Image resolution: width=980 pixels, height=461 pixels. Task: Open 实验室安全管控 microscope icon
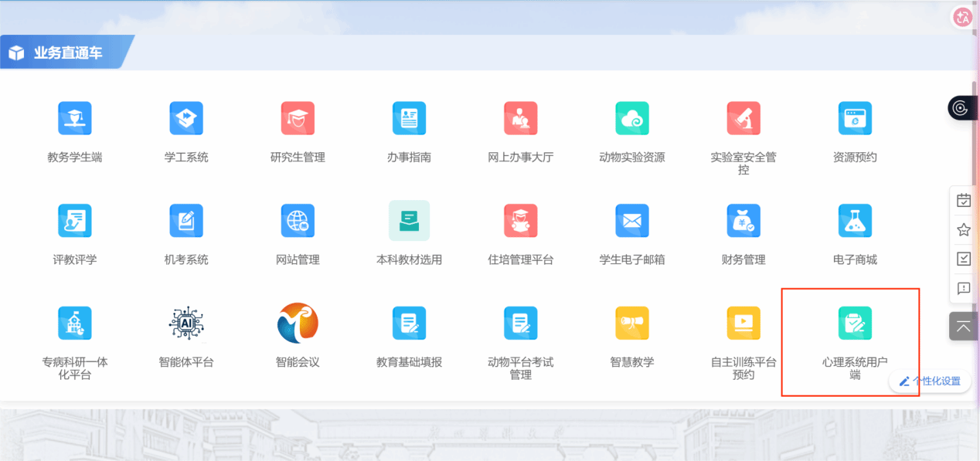tap(743, 119)
